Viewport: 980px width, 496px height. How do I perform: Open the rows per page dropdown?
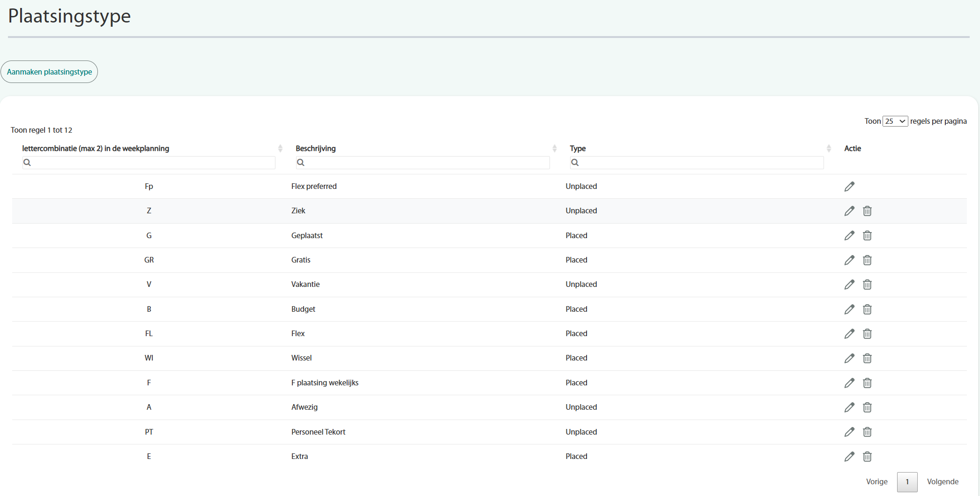click(895, 121)
